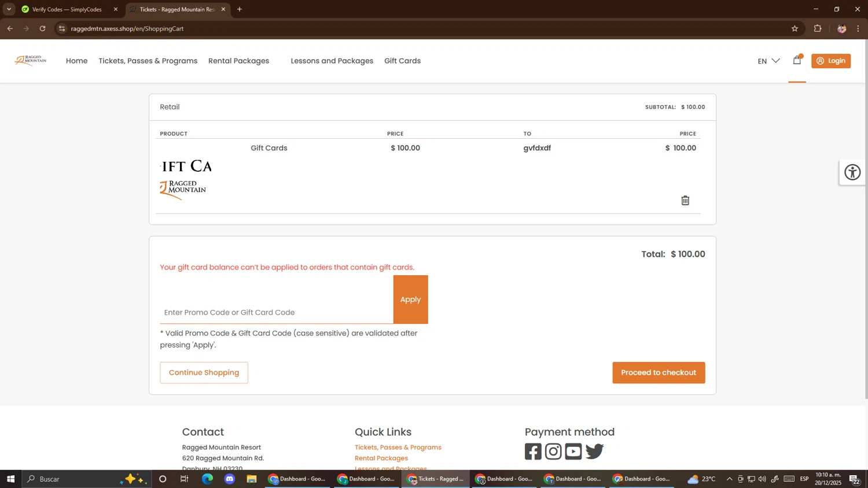This screenshot has height=488, width=868.
Task: Open browser profile avatar
Action: click(841, 28)
